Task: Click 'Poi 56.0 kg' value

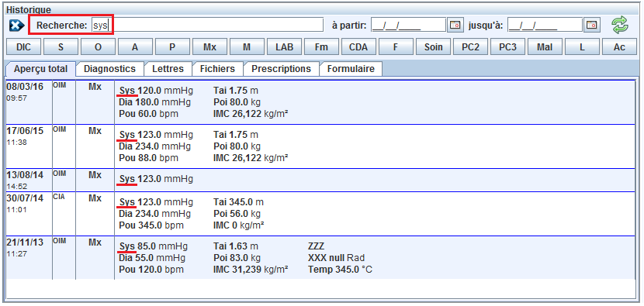Action: coord(237,214)
